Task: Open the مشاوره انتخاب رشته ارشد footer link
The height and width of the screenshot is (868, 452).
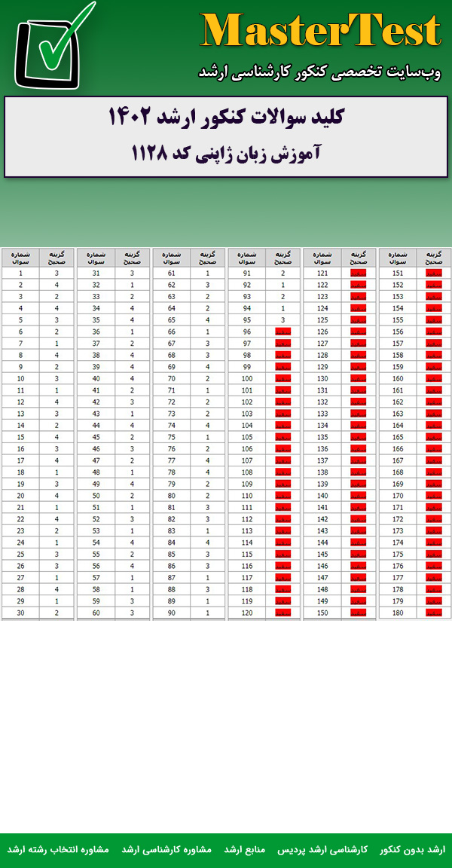Action: coord(58,849)
